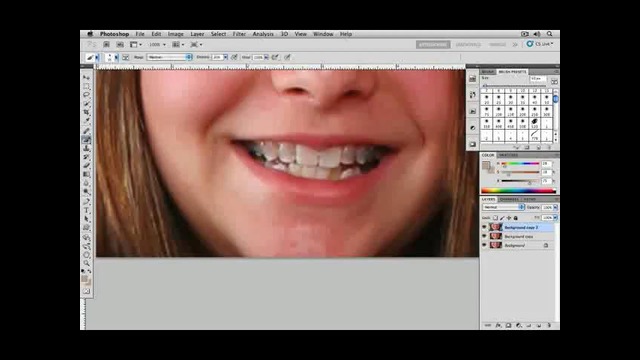This screenshot has height=360, width=640.
Task: Open the layer Opacity dropdown arrow
Action: click(x=556, y=207)
